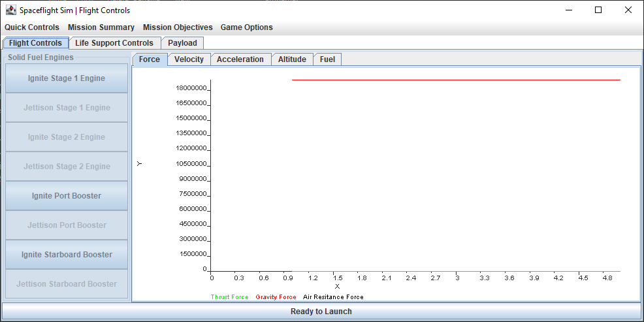
Task: Click the Gravity Force legend label
Action: point(276,297)
